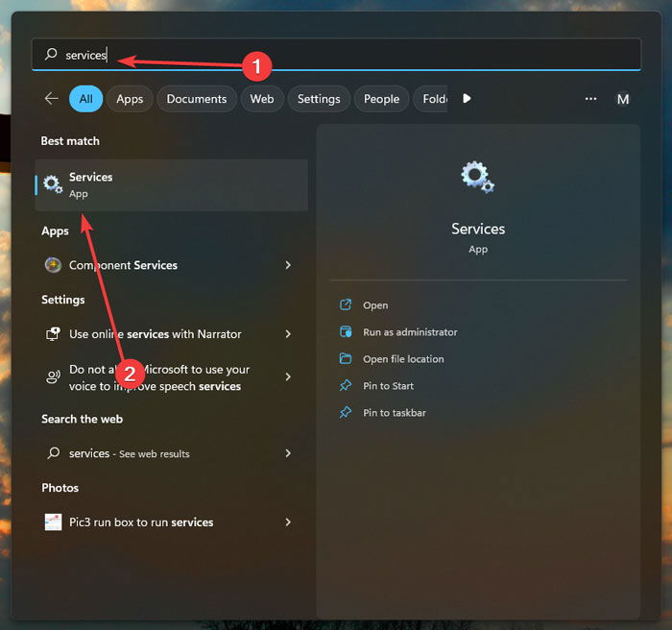
Task: Click the search magnifier icon in search box
Action: click(x=51, y=54)
